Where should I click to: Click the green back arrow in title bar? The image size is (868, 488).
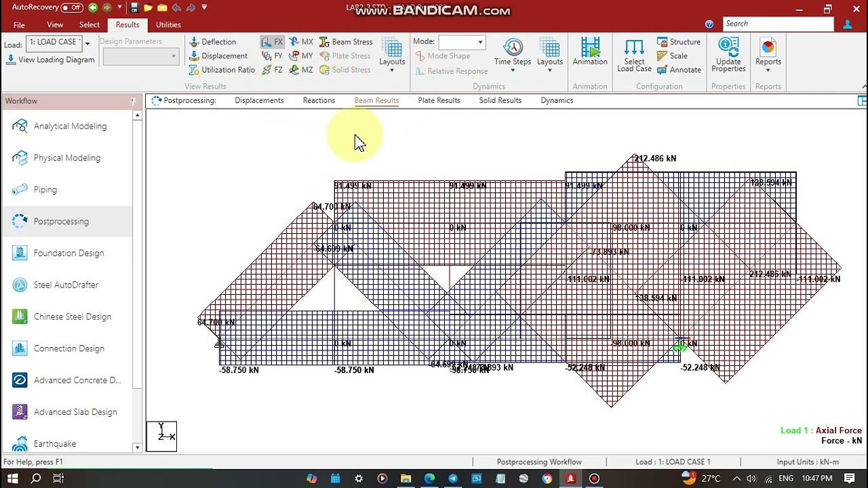(x=93, y=8)
